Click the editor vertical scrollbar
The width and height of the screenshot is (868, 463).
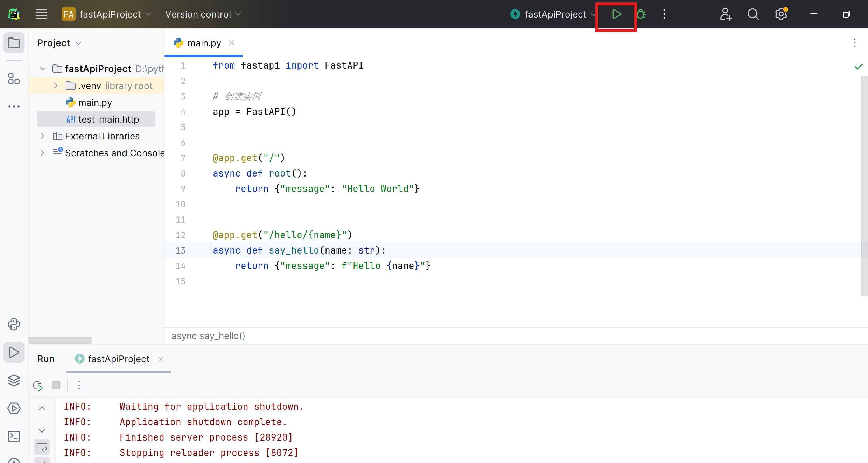coord(864,186)
